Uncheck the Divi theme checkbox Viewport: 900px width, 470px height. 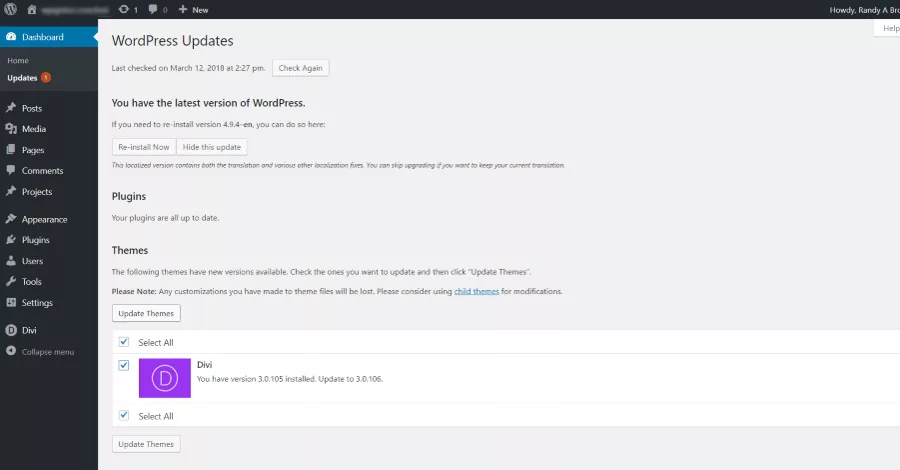[x=124, y=365]
